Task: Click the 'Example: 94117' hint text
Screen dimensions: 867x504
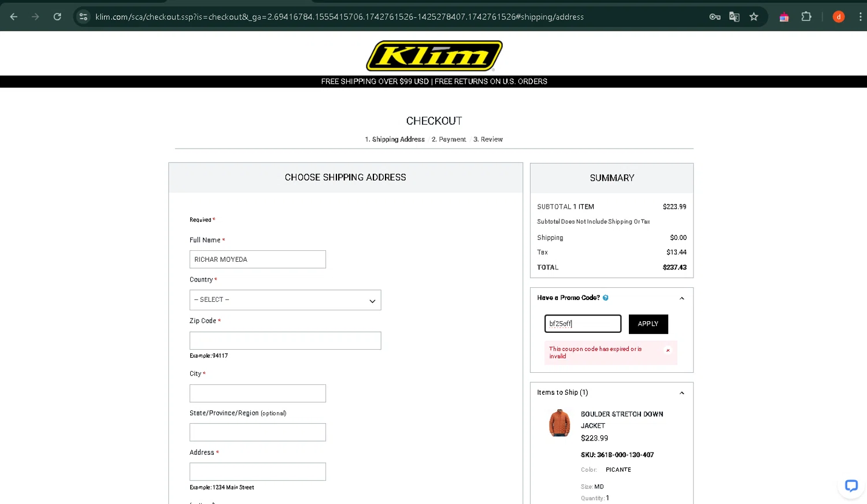Action: click(x=209, y=356)
